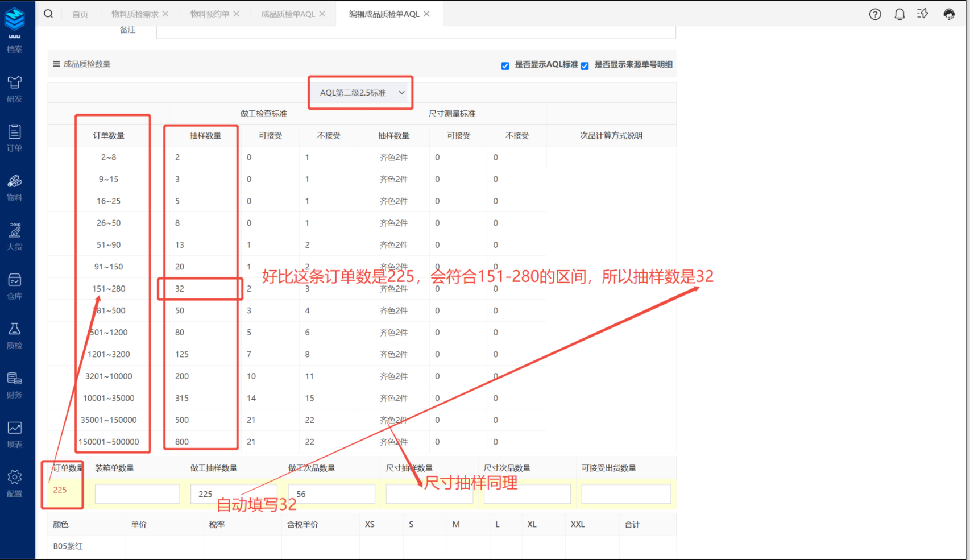Open the 仓库 warehouse module

[x=15, y=286]
